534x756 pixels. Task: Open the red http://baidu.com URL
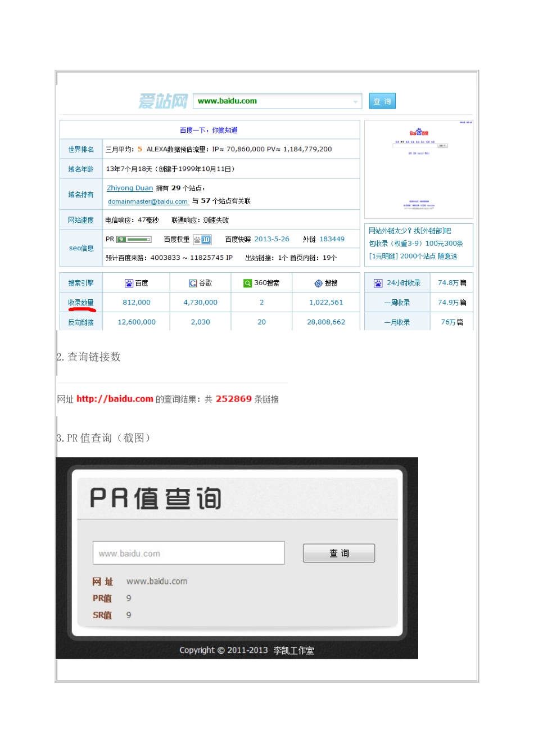[x=115, y=399]
